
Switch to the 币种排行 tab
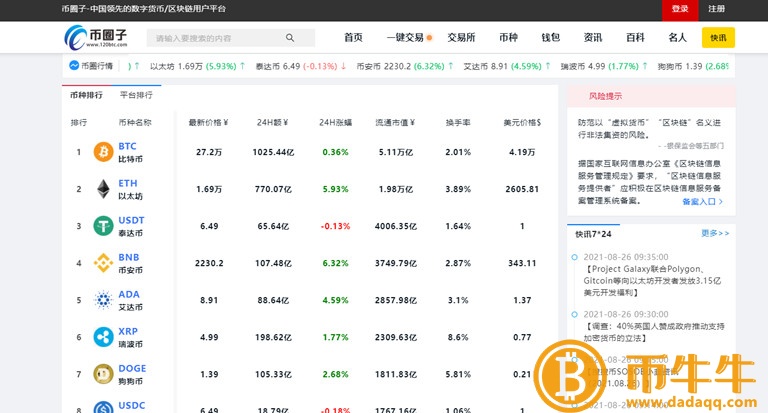[x=86, y=95]
